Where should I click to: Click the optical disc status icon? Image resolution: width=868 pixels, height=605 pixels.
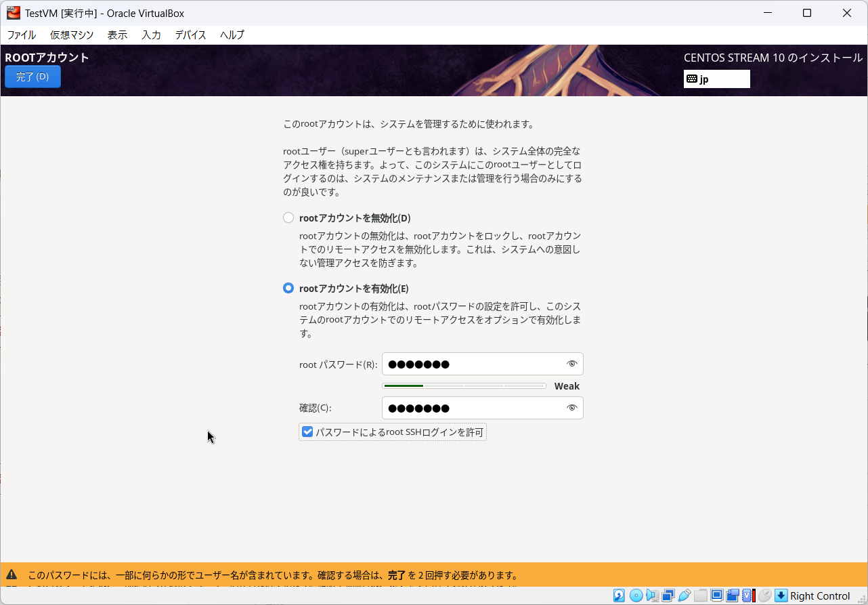(x=636, y=596)
